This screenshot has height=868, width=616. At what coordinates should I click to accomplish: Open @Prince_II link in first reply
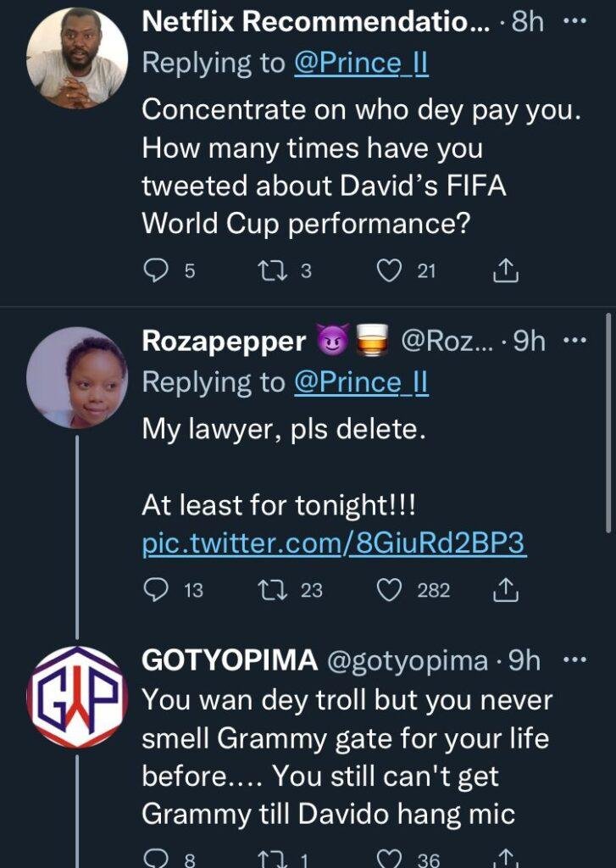pyautogui.click(x=360, y=63)
